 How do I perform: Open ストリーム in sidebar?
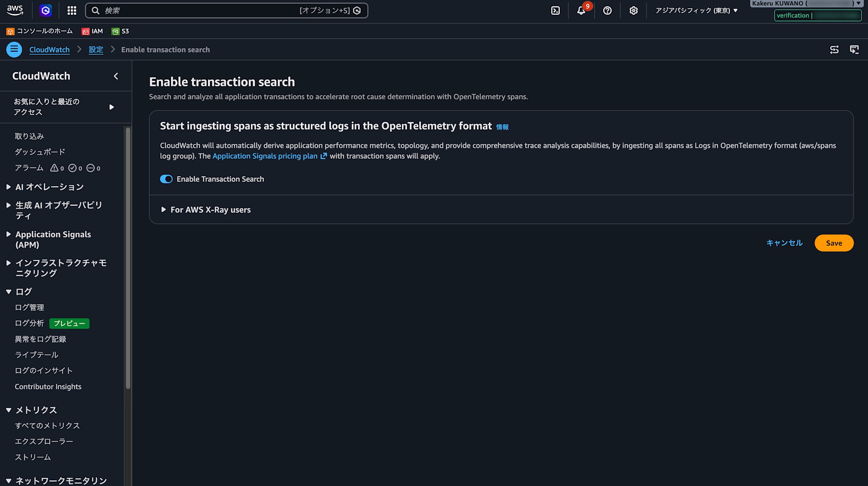(x=33, y=457)
